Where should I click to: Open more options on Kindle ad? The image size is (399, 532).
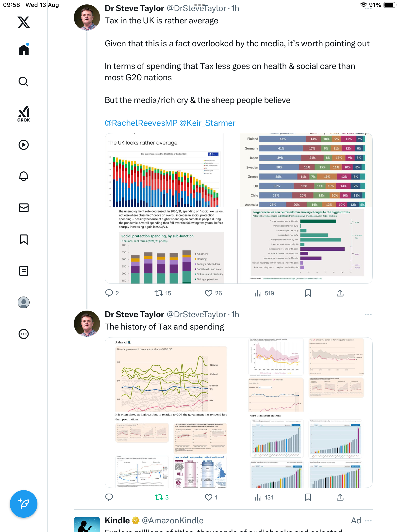(x=368, y=521)
